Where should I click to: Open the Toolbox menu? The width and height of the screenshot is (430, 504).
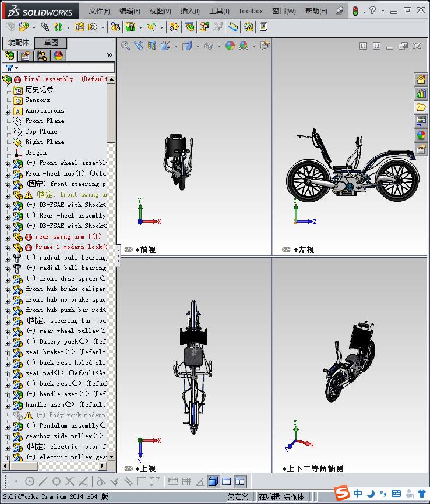(x=251, y=11)
